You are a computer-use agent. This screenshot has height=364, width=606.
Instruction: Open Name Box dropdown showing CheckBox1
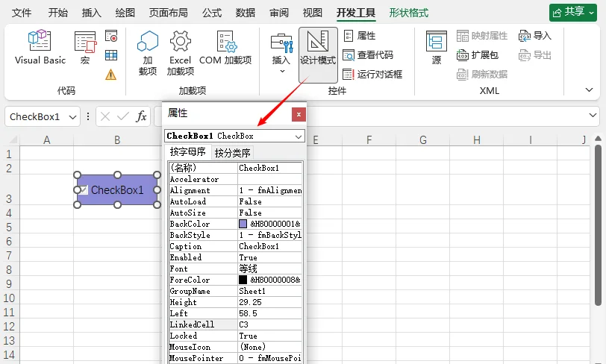72,116
